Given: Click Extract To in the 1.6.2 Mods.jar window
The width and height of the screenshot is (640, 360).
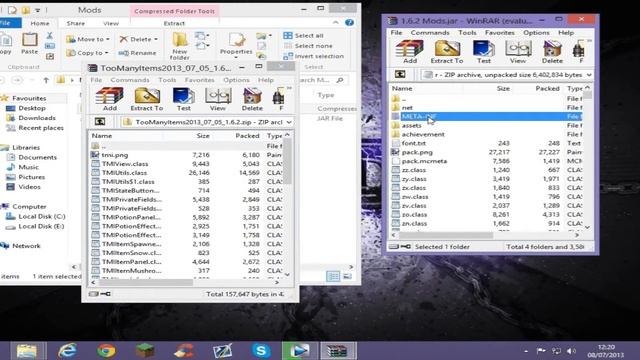Looking at the screenshot, I should (447, 52).
